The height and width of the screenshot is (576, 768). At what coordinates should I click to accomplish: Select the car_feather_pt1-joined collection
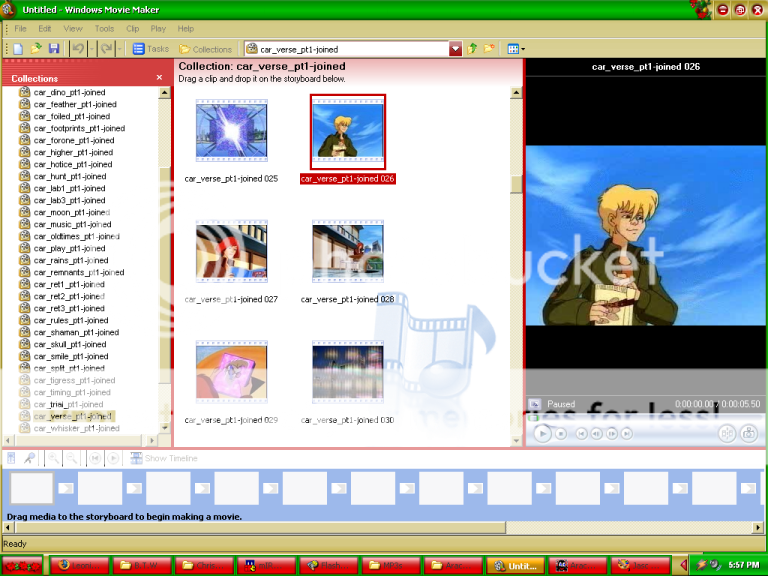coord(75,104)
